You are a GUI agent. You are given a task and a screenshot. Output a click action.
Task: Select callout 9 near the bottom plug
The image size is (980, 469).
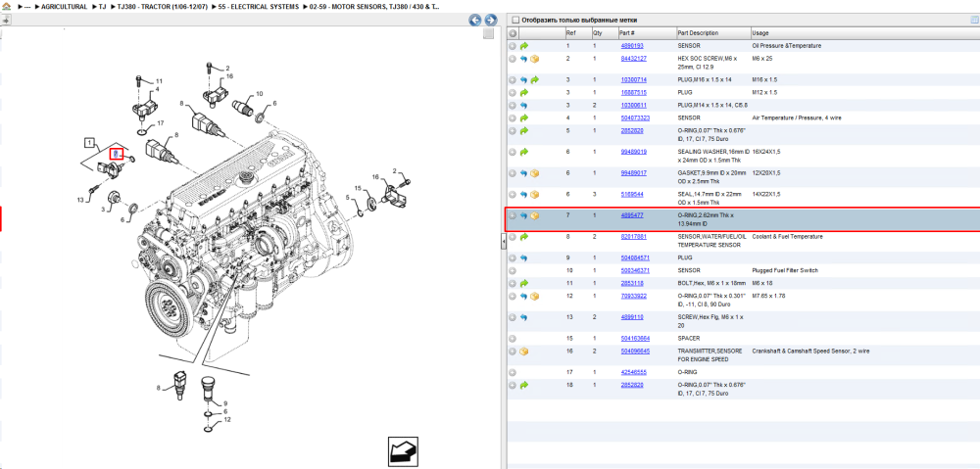coord(225,403)
